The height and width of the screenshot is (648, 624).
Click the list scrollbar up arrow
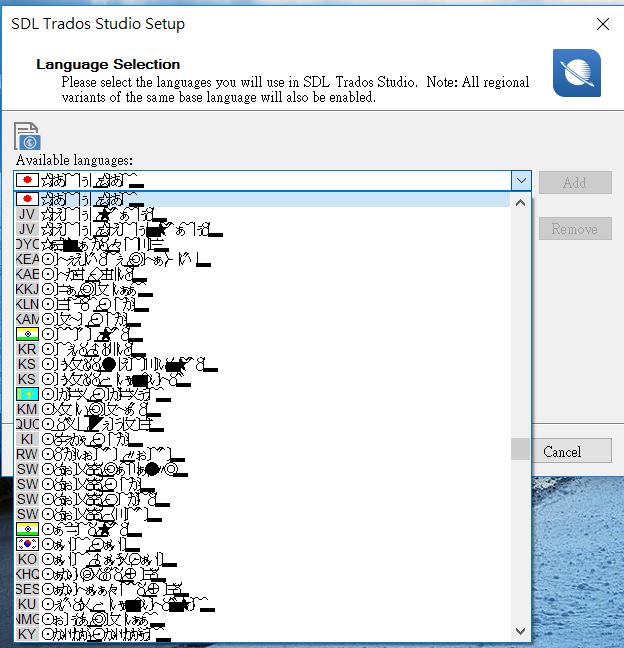click(x=521, y=202)
